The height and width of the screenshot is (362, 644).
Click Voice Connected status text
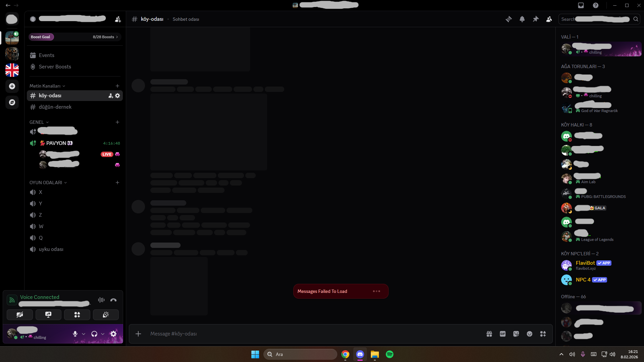click(40, 297)
